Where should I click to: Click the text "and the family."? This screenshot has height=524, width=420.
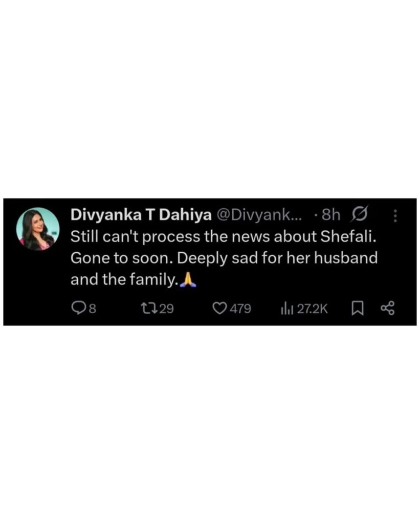pos(124,279)
